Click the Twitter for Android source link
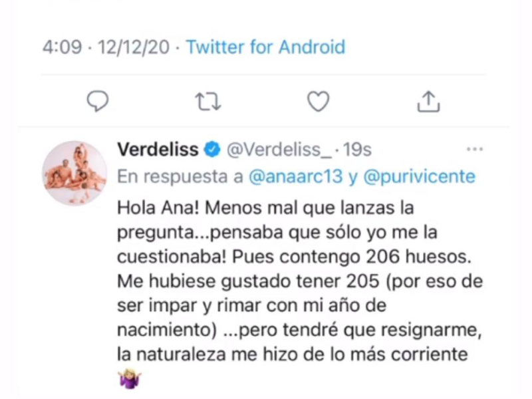Image resolution: width=532 pixels, height=399 pixels. pos(265,47)
